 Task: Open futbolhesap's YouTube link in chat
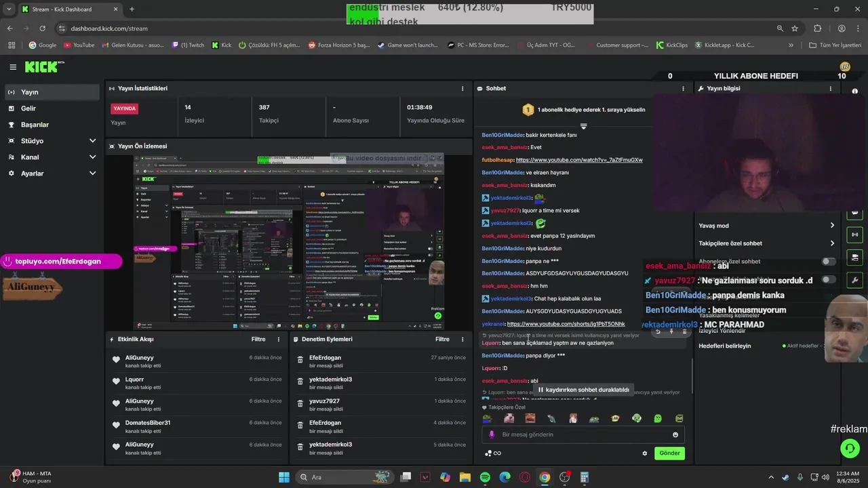(579, 160)
